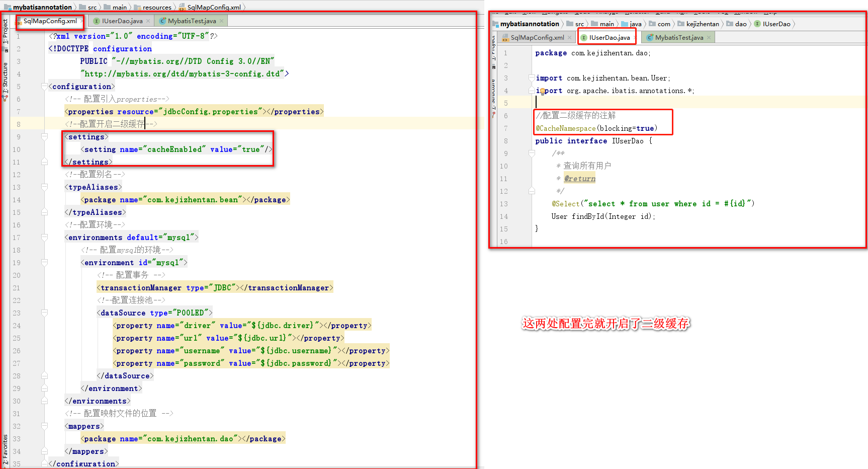Screen dimensions: 868x469
Task: Click the lightbulb intention icon on line 4
Action: pyautogui.click(x=543, y=92)
